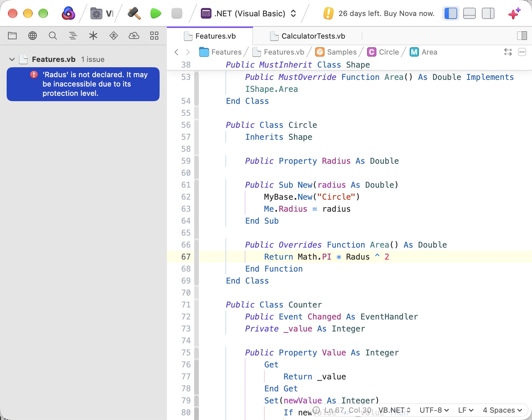
Task: Open the VB.NET syntax selector
Action: pyautogui.click(x=395, y=410)
